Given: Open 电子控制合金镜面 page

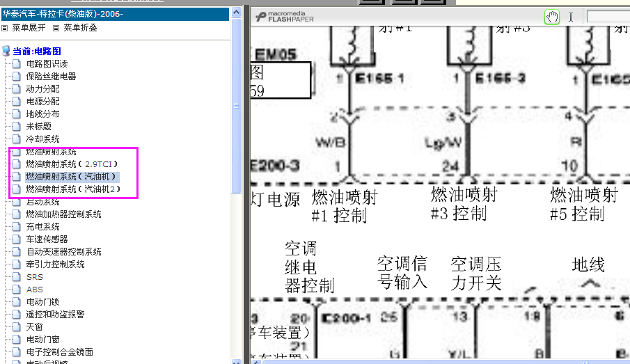Looking at the screenshot, I should 59,352.
